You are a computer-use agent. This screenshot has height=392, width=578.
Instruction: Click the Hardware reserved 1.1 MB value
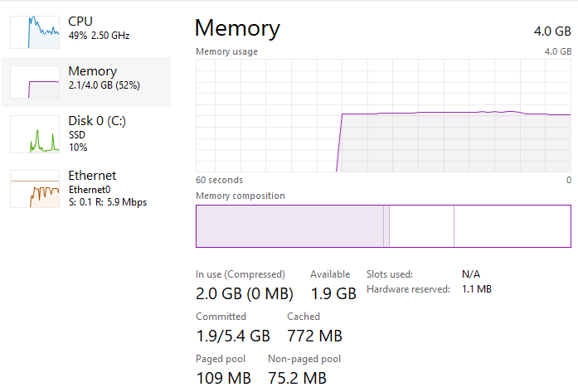477,289
